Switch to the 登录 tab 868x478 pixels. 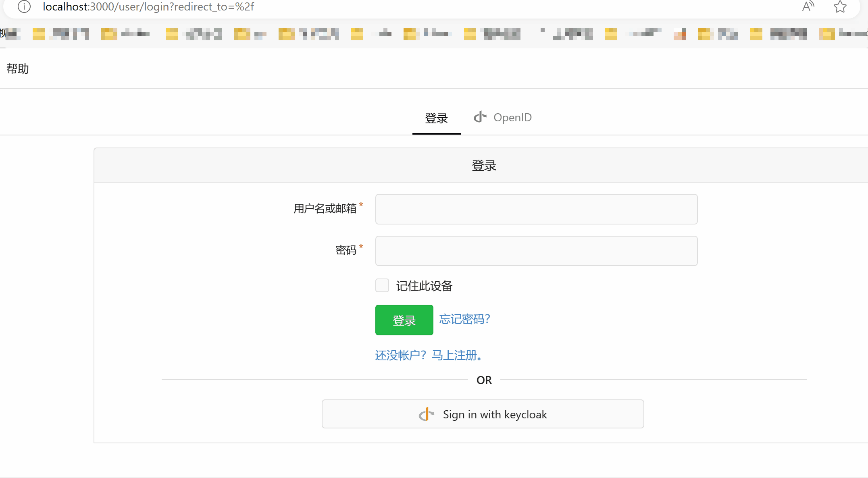(436, 118)
